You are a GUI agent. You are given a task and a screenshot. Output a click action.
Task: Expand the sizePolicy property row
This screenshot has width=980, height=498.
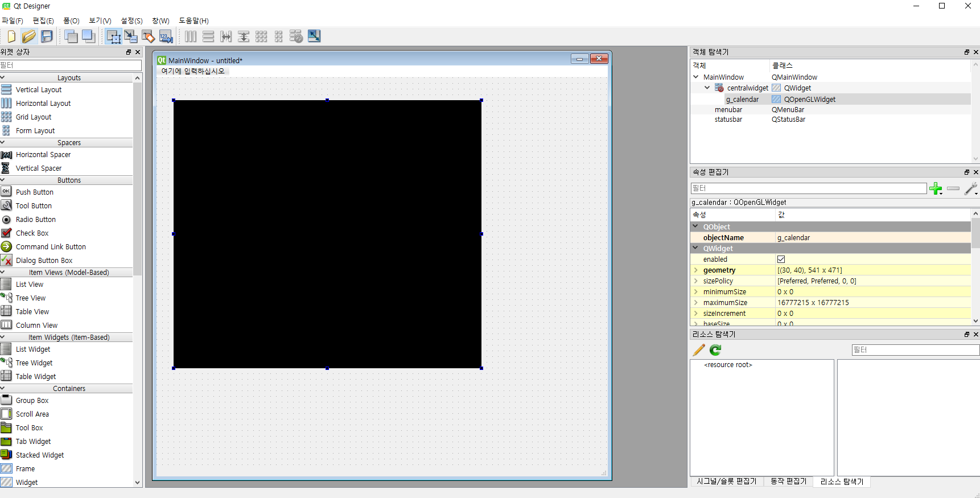pyautogui.click(x=695, y=281)
